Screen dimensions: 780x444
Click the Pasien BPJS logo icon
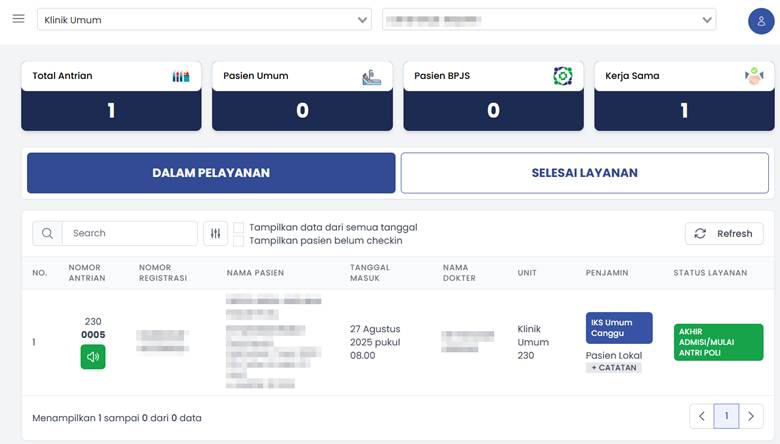tap(563, 76)
